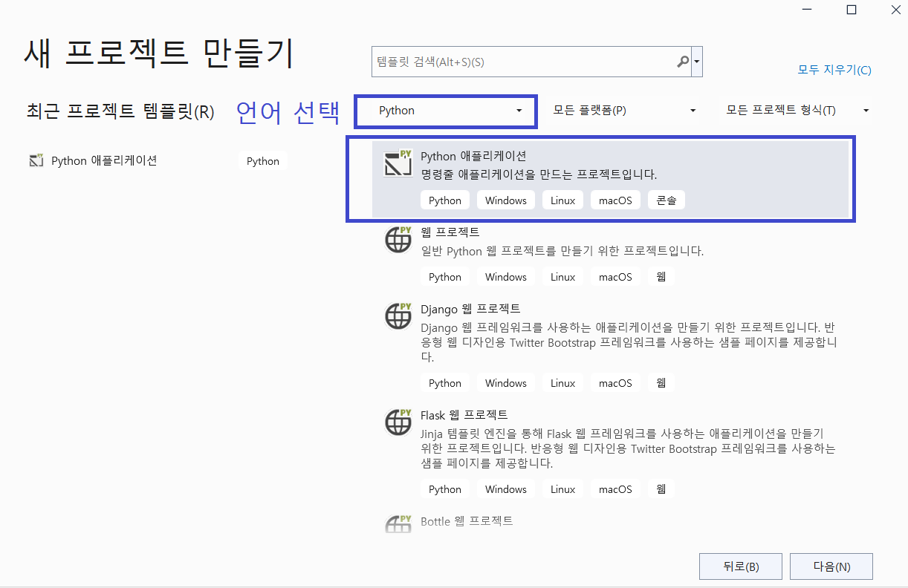Click the Windows tag on Python 애플리케이션
Screen dimensions: 908x588
[506, 200]
